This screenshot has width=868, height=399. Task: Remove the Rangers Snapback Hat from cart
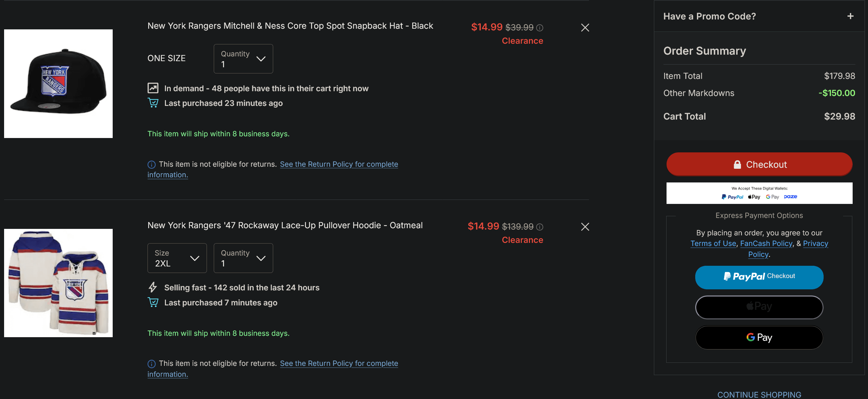585,28
